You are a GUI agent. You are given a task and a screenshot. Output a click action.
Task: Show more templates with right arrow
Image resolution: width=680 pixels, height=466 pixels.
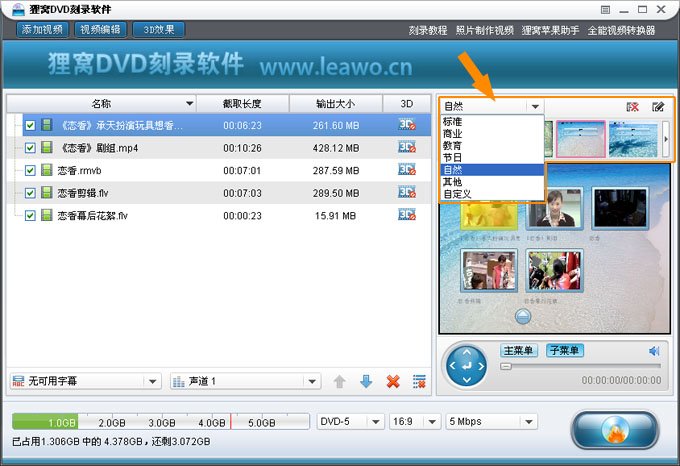666,139
